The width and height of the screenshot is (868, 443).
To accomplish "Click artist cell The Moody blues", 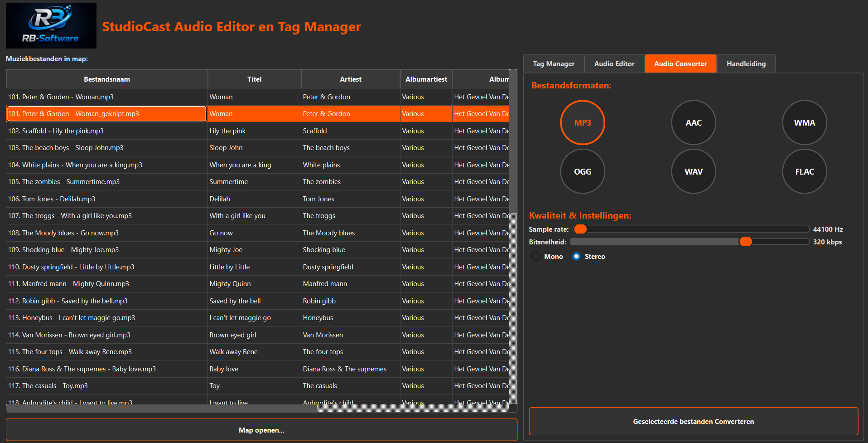I will [351, 233].
